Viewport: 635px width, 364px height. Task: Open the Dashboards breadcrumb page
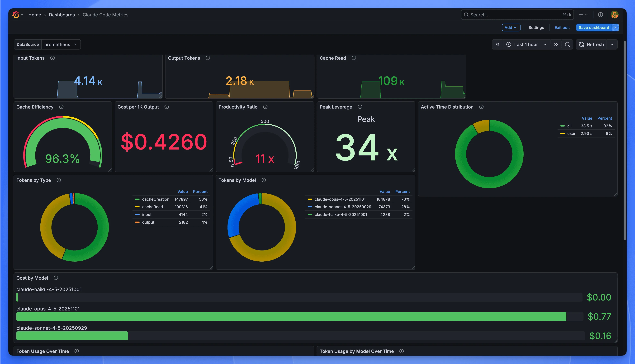pos(62,14)
